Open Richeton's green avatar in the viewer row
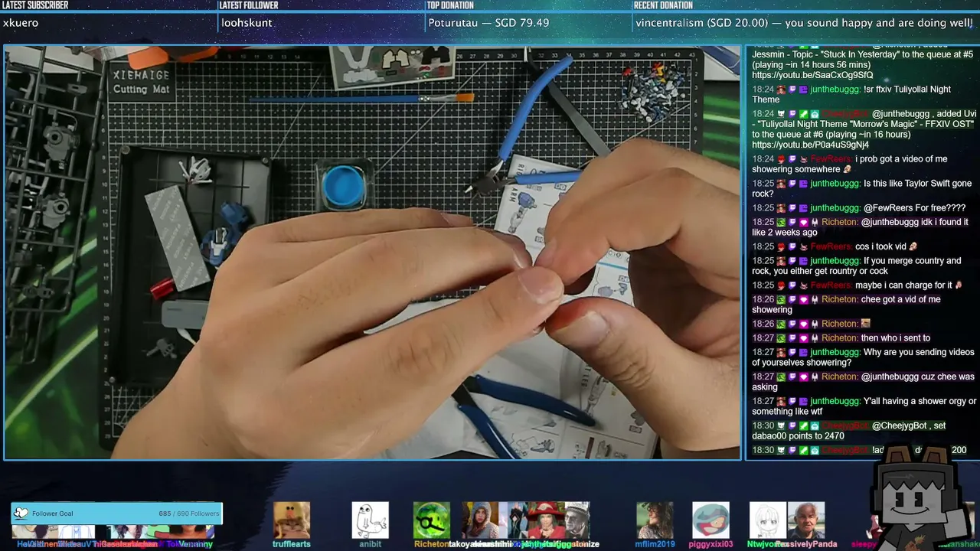 click(432, 520)
